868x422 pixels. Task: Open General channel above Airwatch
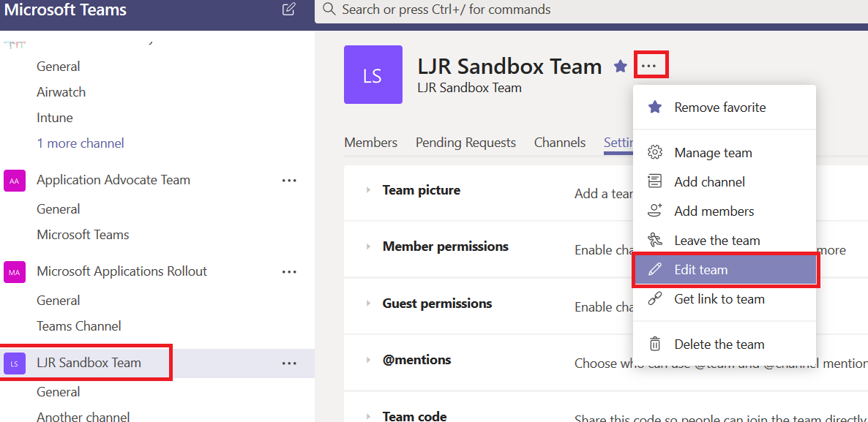(x=58, y=67)
